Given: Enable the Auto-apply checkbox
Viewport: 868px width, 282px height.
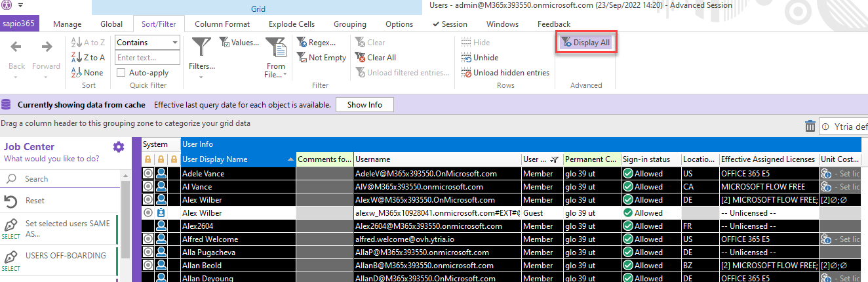Looking at the screenshot, I should (x=121, y=73).
